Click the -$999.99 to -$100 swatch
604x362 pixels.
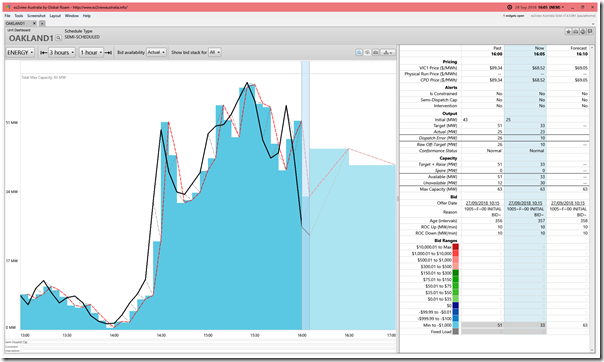(x=456, y=318)
